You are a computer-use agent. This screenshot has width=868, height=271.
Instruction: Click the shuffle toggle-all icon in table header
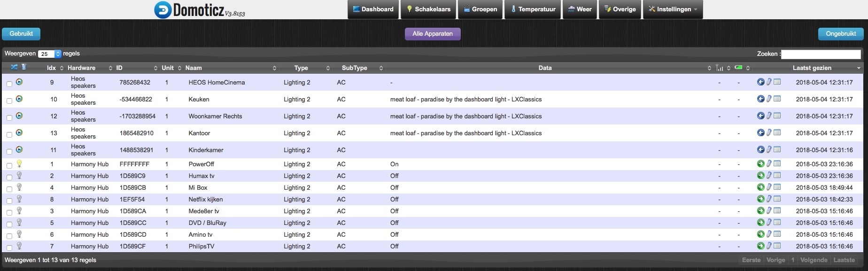pyautogui.click(x=14, y=67)
